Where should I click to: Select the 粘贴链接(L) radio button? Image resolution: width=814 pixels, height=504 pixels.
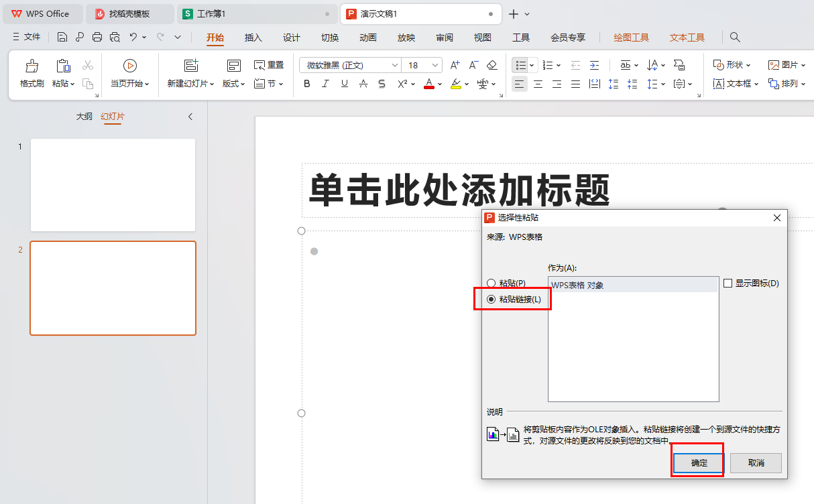pyautogui.click(x=491, y=299)
